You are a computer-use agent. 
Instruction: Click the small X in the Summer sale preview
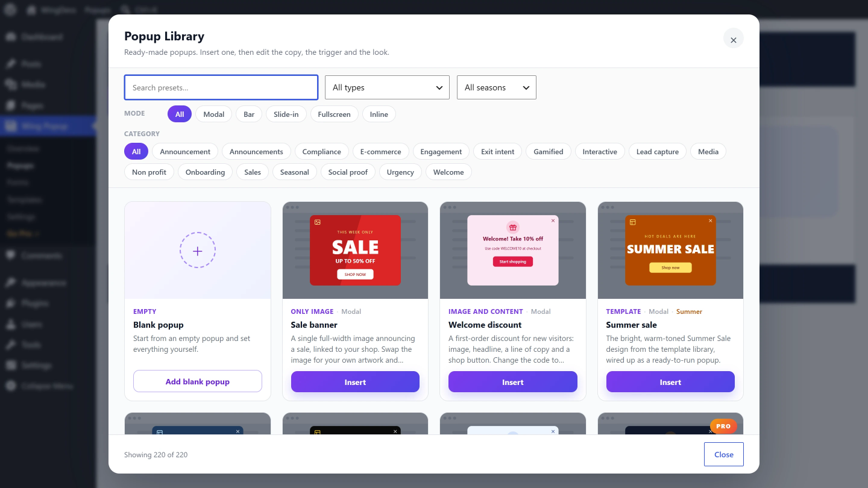tap(711, 221)
